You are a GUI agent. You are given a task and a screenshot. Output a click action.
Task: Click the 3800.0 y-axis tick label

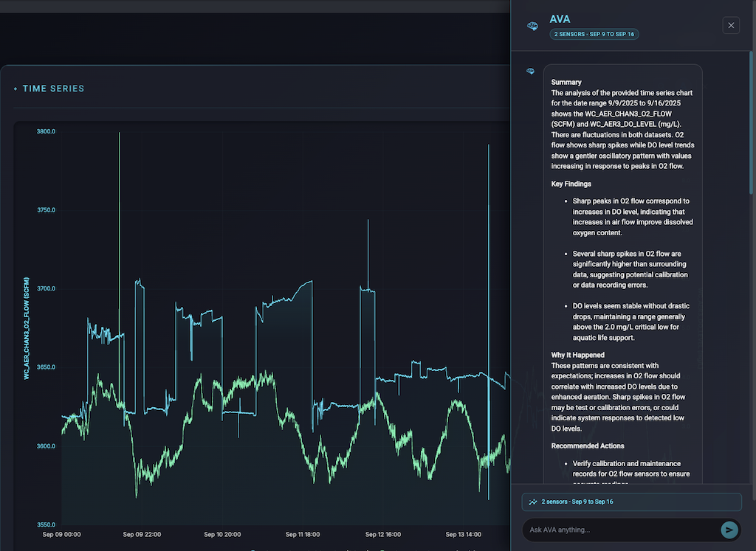(x=46, y=131)
